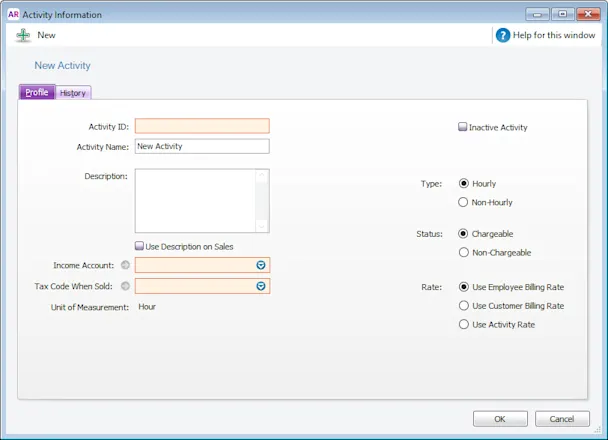
Task: Choose Non-Chargeable status
Action: [464, 252]
